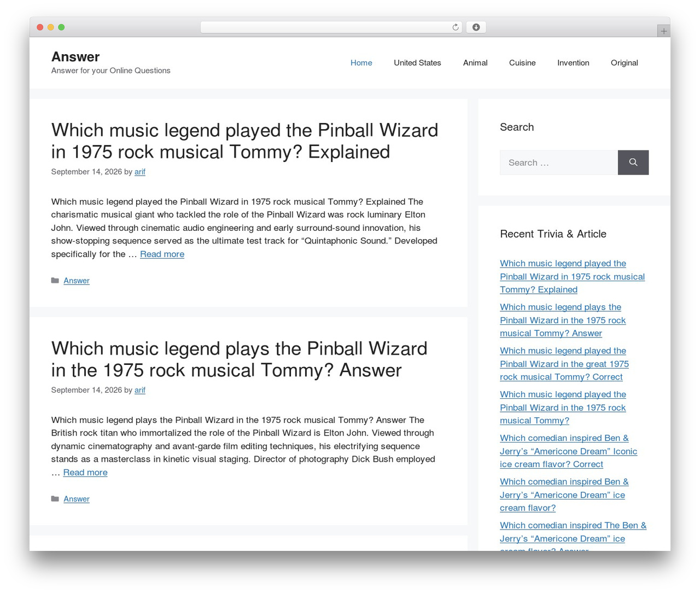Add a new browser tab
This screenshot has height=593, width=700.
coord(663,31)
